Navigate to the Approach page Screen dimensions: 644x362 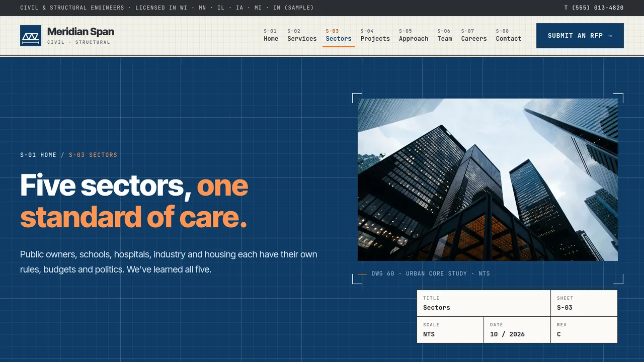point(414,35)
